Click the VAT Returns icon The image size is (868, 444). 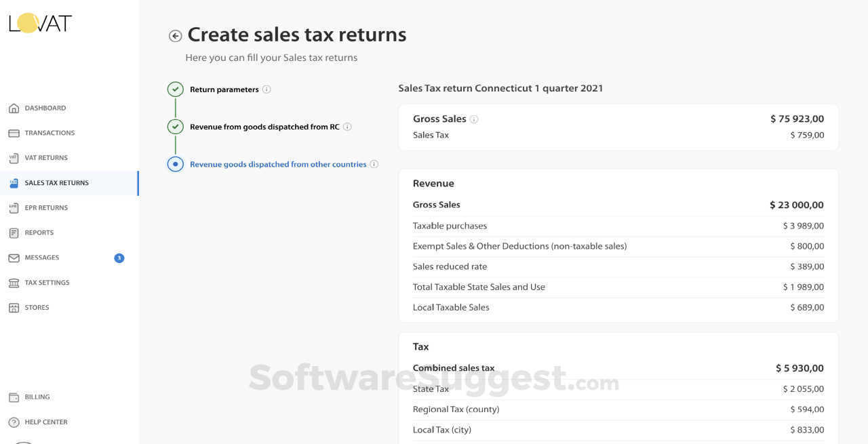14,158
